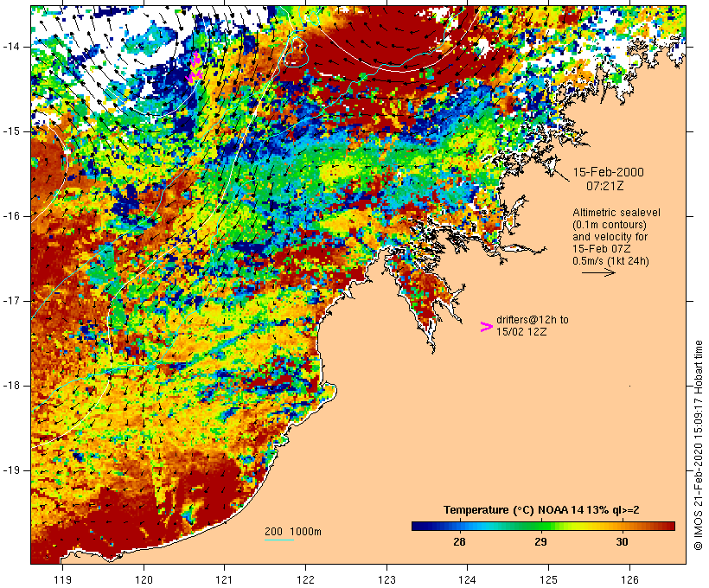The height and width of the screenshot is (588, 709).
Task: Click the '15/02 12Z' drifter legend line
Action: (521, 331)
